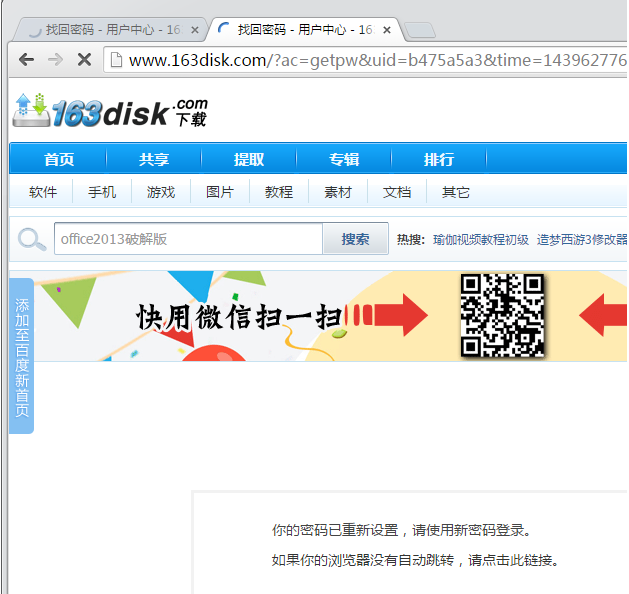
Task: Go to the 游戏 category
Action: click(x=161, y=192)
